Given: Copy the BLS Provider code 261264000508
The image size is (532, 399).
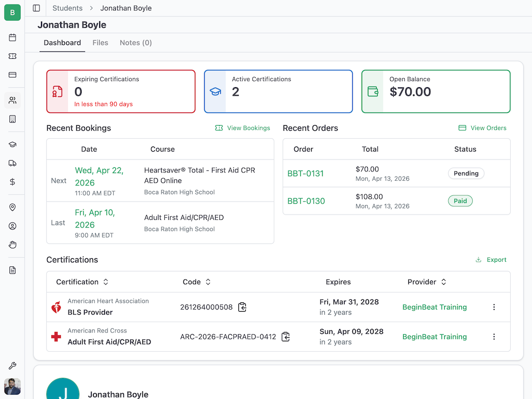Looking at the screenshot, I should tap(242, 307).
